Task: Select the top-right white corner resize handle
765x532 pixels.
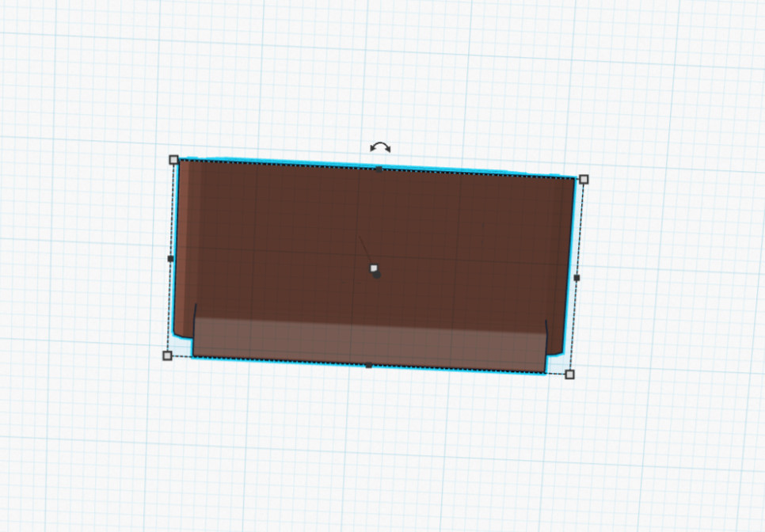Action: [x=584, y=180]
